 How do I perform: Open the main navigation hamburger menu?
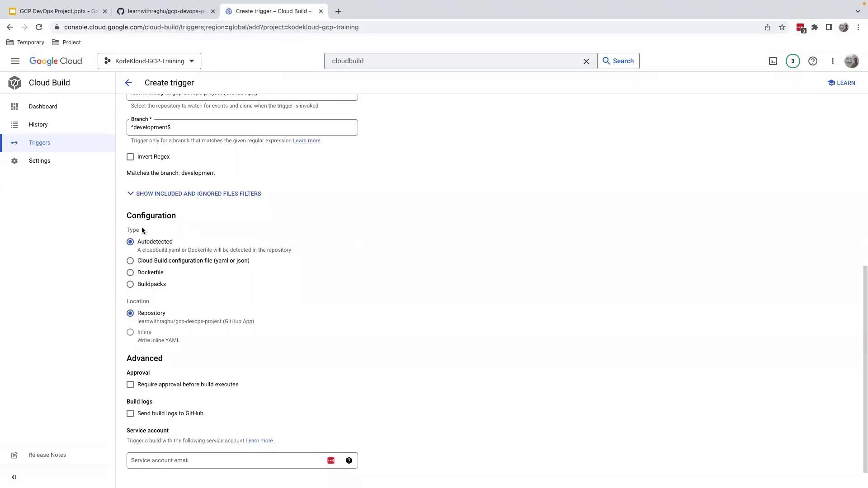pyautogui.click(x=15, y=61)
